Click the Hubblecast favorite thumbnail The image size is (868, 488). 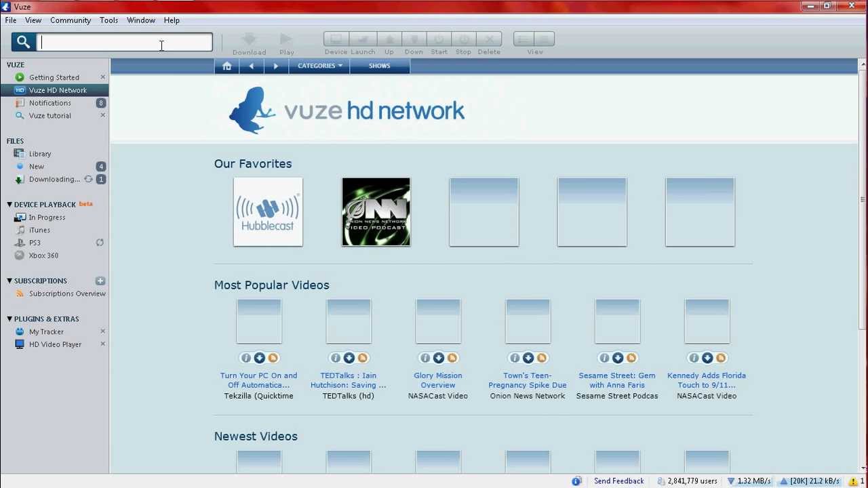click(x=268, y=212)
